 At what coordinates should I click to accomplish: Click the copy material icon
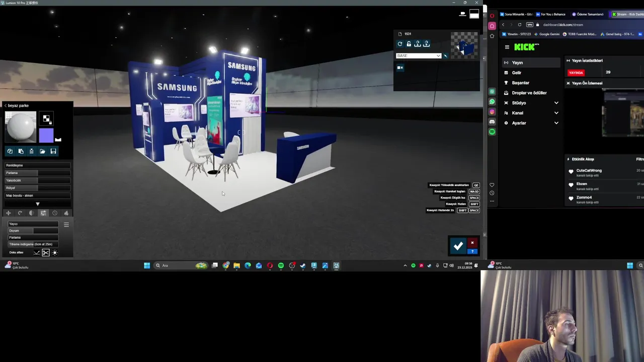click(10, 151)
